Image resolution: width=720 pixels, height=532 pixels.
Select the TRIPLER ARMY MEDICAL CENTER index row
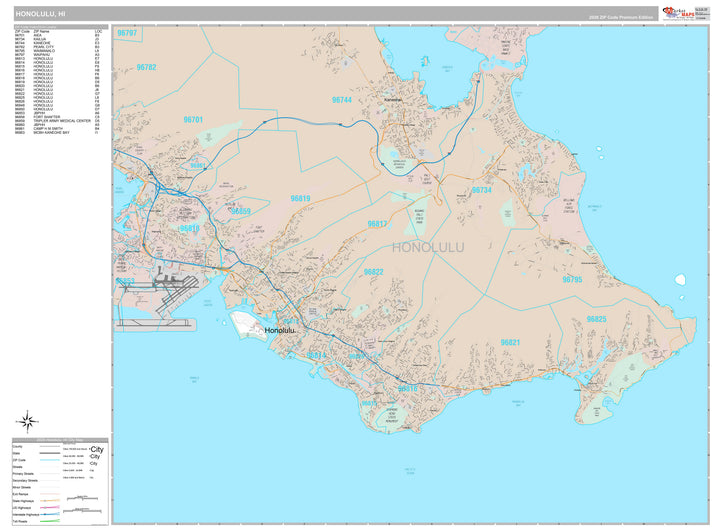57,121
